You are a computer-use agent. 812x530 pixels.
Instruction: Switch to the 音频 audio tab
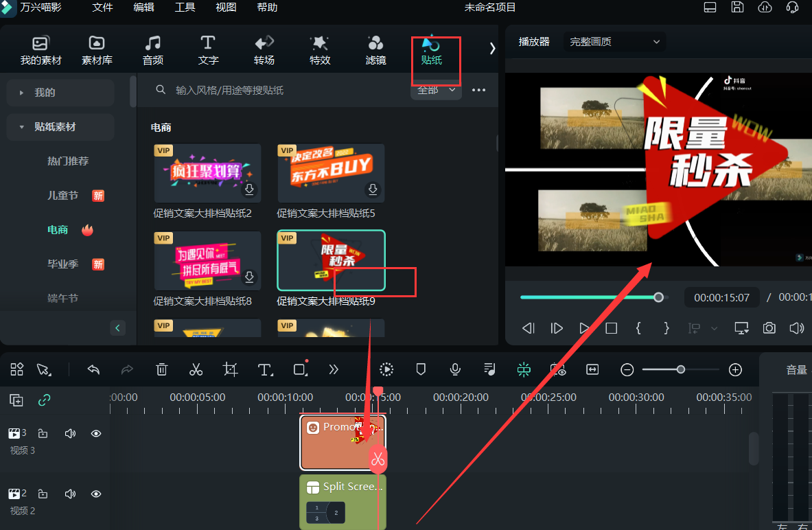point(153,51)
